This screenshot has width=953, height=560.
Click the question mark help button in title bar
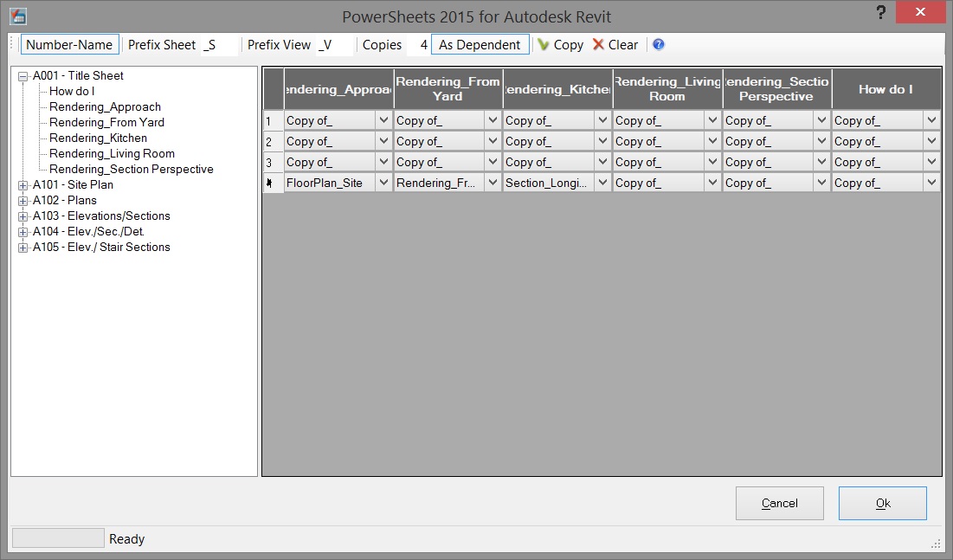click(x=880, y=12)
